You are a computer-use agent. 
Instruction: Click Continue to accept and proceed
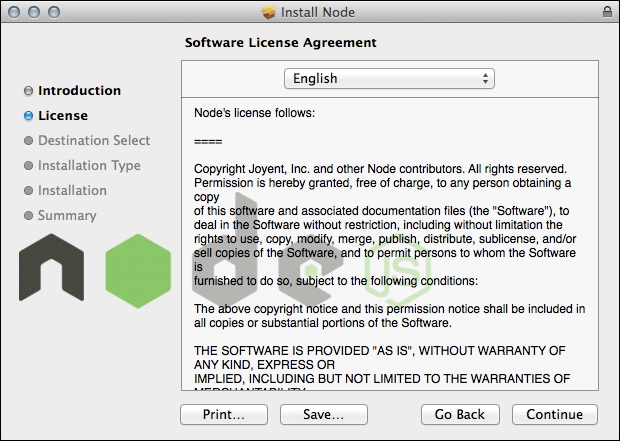pos(555,414)
